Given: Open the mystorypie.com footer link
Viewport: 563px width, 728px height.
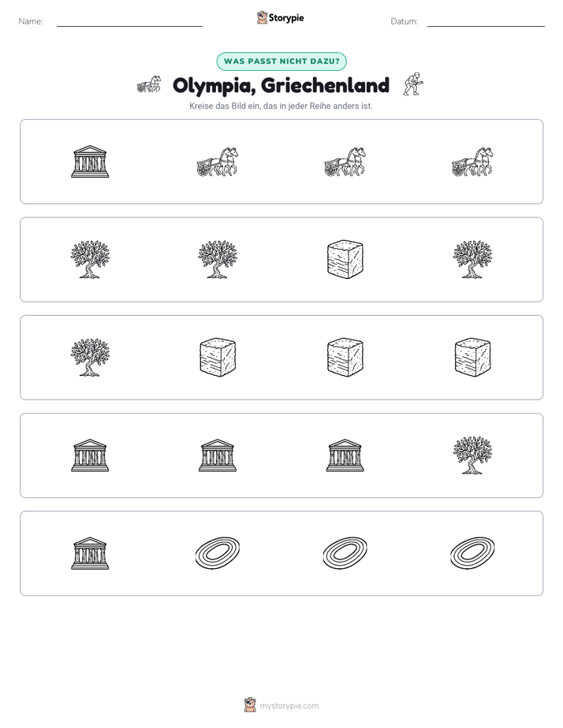Looking at the screenshot, I should pyautogui.click(x=289, y=706).
